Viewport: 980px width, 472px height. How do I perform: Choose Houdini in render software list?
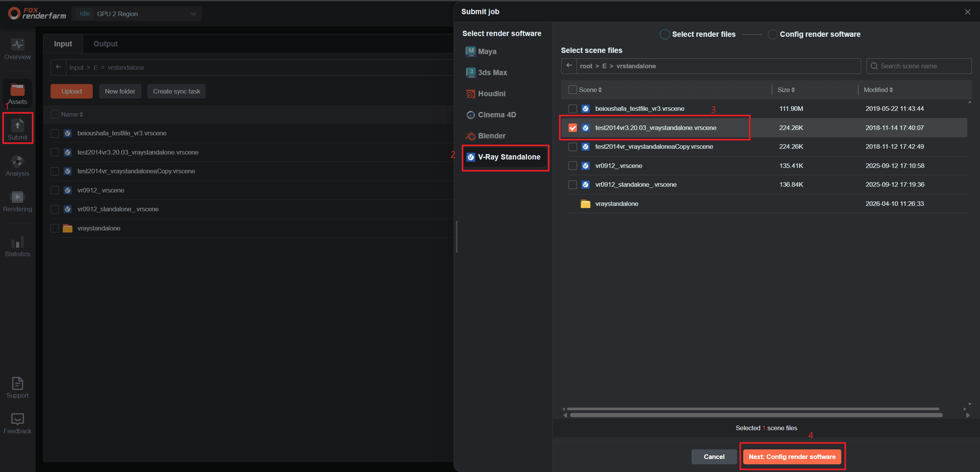coord(492,94)
